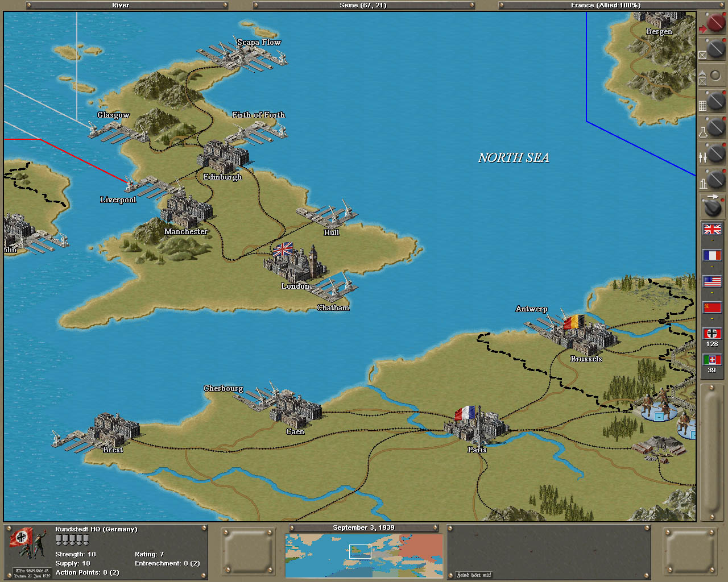
Task: Select the Italian flag showing 39
Action: tap(712, 360)
